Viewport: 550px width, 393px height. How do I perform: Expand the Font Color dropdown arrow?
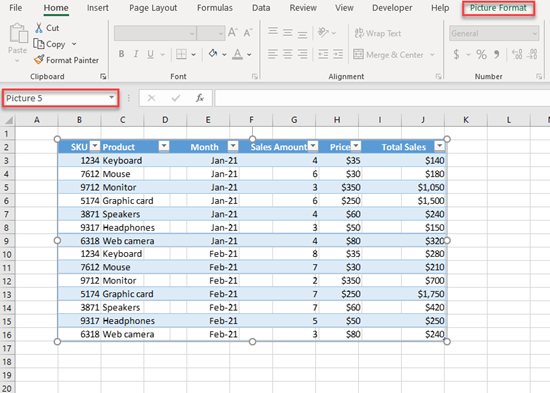249,54
